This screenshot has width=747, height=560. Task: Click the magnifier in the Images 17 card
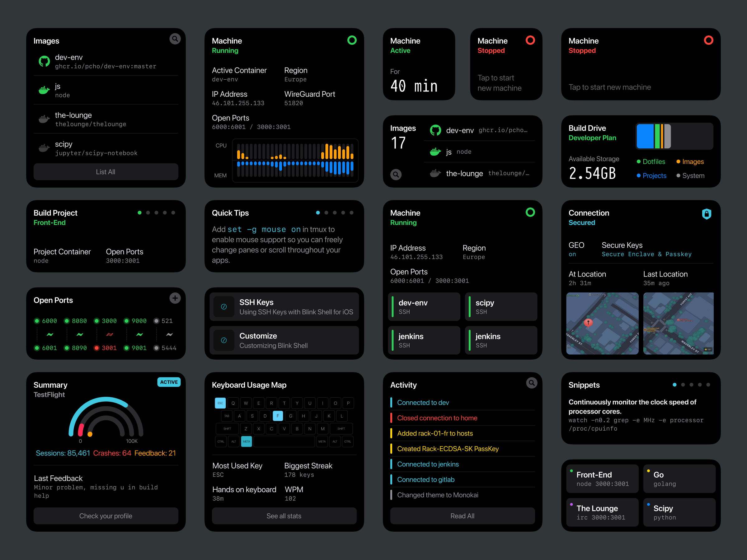pyautogui.click(x=396, y=175)
